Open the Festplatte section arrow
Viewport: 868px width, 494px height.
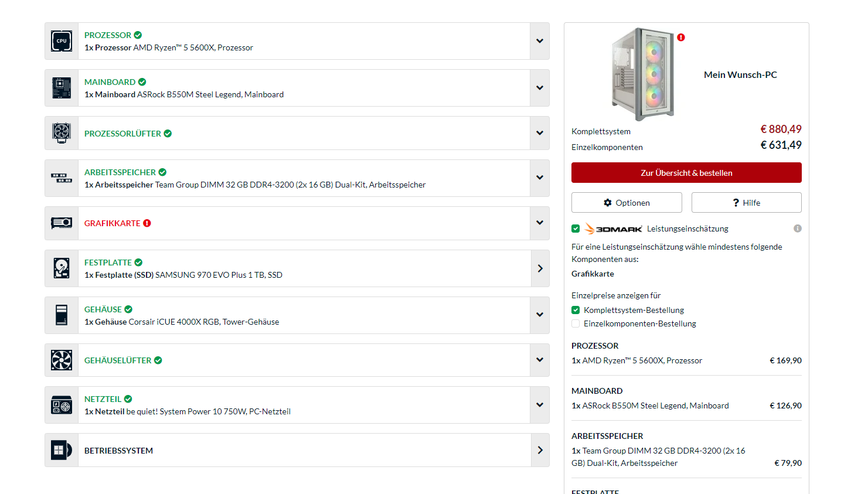pyautogui.click(x=540, y=268)
